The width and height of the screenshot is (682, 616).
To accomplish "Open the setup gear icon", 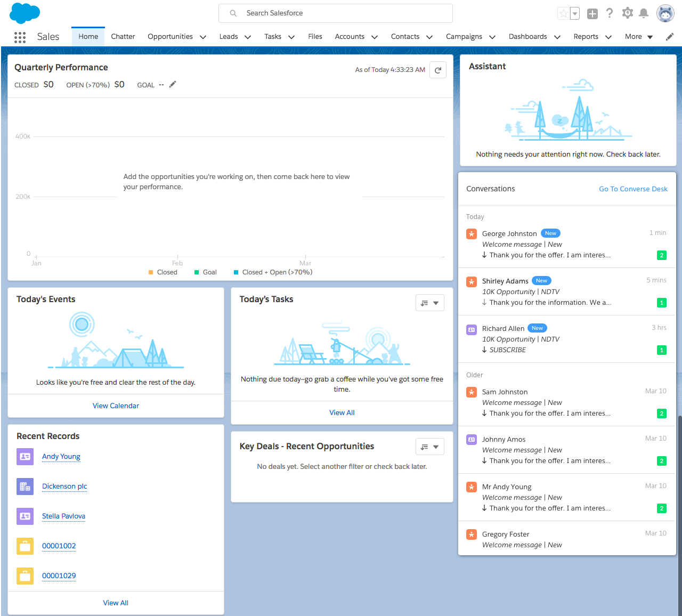I will click(x=628, y=13).
